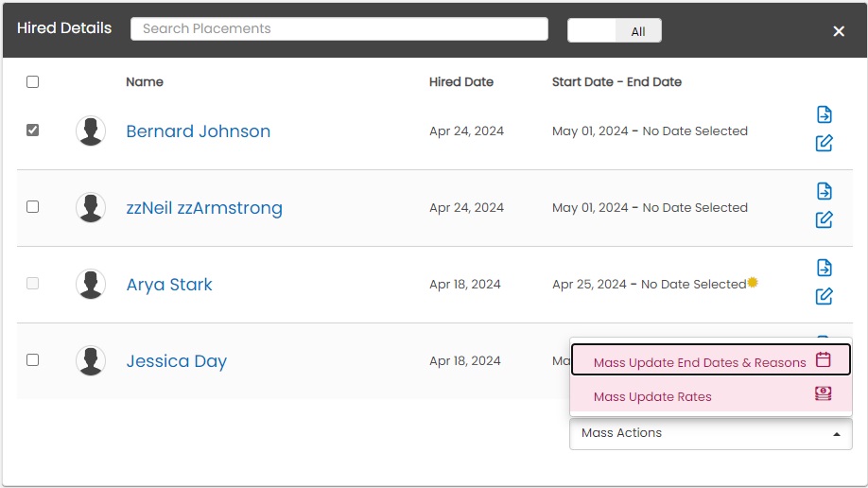Viewport: 868px width, 488px height.
Task: Collapse the Mass Actions dropdown
Action: coord(710,433)
